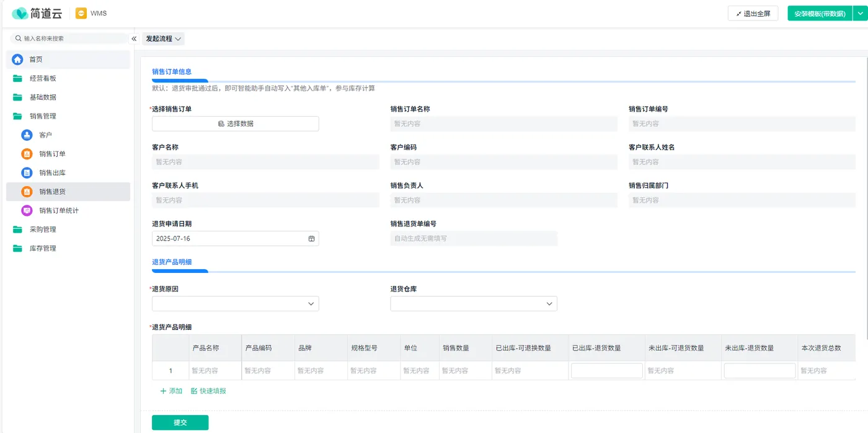The height and width of the screenshot is (433, 868).
Task: Expand 采购管理 menu group
Action: click(x=68, y=230)
